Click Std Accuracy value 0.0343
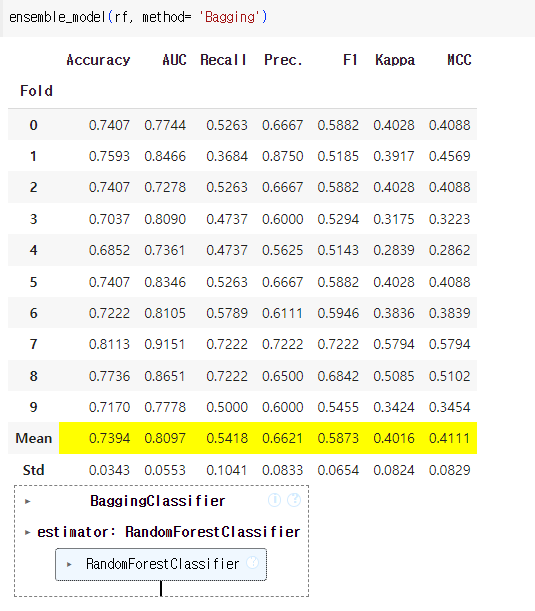The width and height of the screenshot is (535, 611). pos(109,470)
